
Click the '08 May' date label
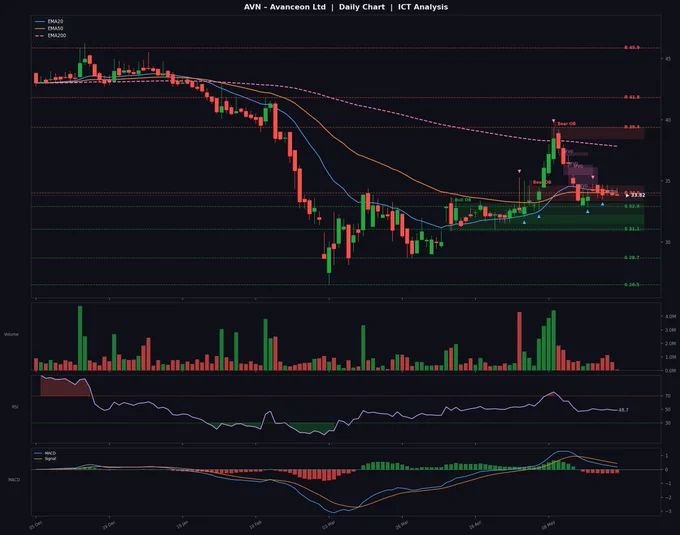click(x=548, y=525)
